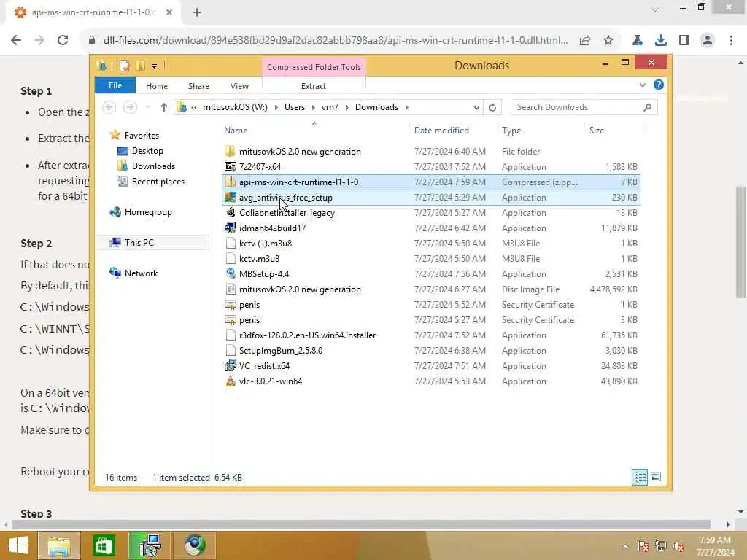Open Windows Store taskbar icon
Image resolution: width=747 pixels, height=560 pixels.
[104, 545]
